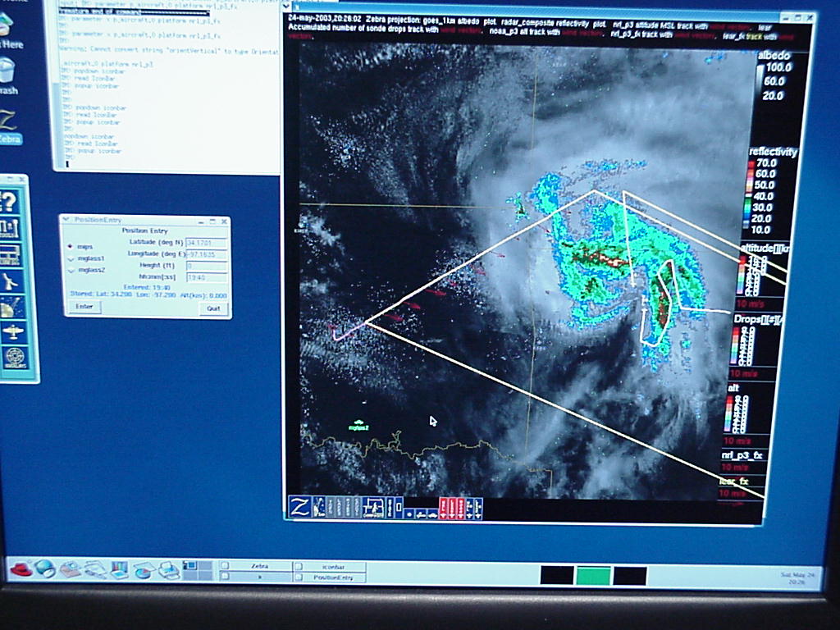Click the first red arrow icon in map toolbar
Screen dimensions: 840x630
click(x=444, y=509)
